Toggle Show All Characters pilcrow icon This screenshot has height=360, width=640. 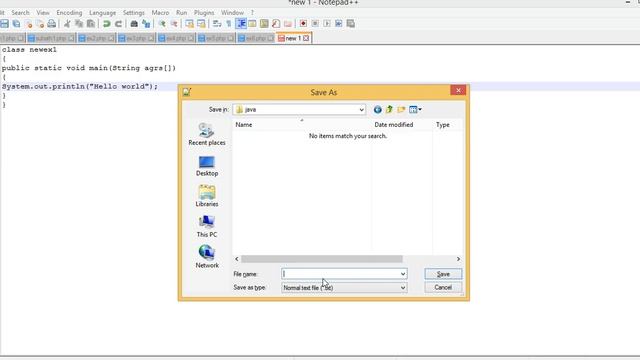(229, 24)
